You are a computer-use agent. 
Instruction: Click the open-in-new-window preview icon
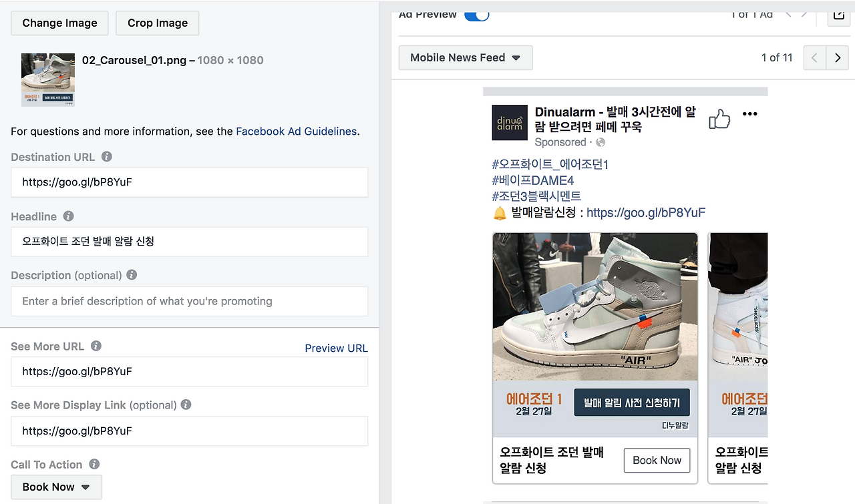coord(838,15)
